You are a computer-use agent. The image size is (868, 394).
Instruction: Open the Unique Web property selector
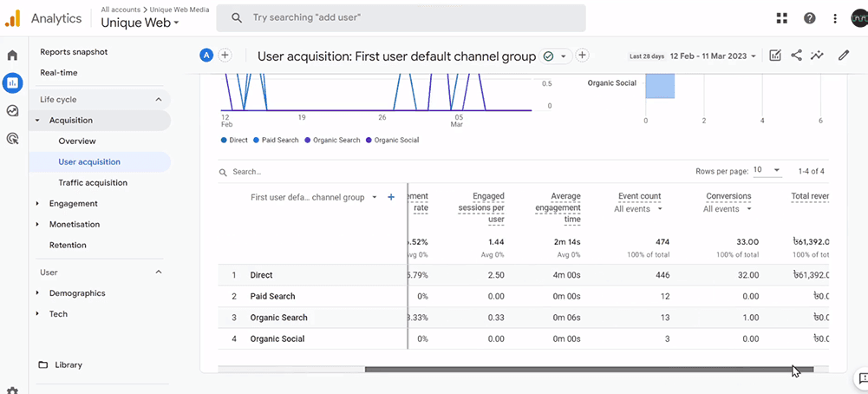pos(140,23)
